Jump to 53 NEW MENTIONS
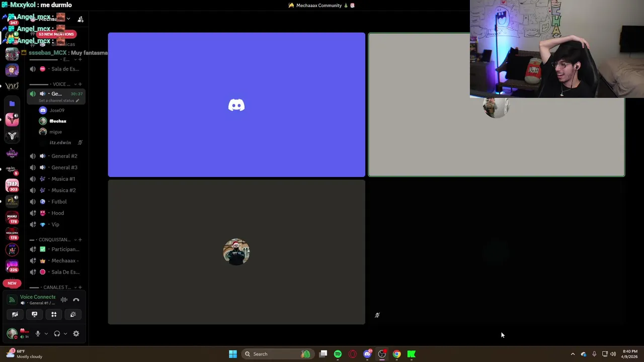This screenshot has height=362, width=644. pyautogui.click(x=56, y=34)
